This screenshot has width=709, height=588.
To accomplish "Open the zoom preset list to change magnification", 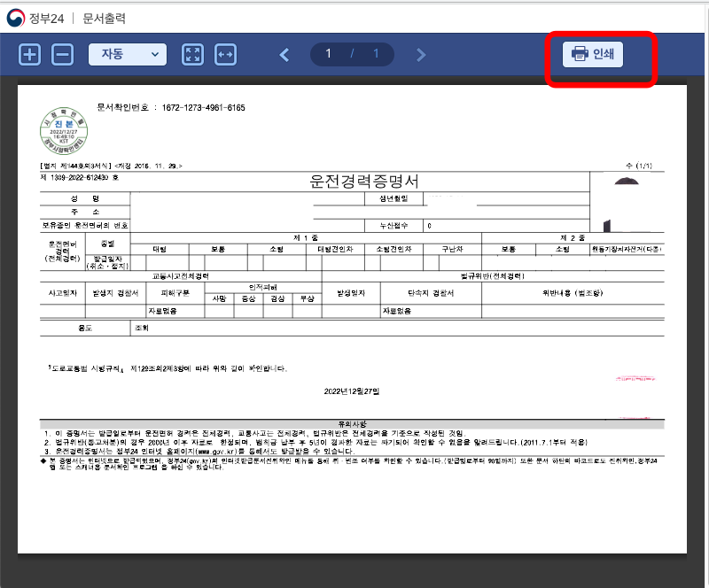I will coord(127,54).
